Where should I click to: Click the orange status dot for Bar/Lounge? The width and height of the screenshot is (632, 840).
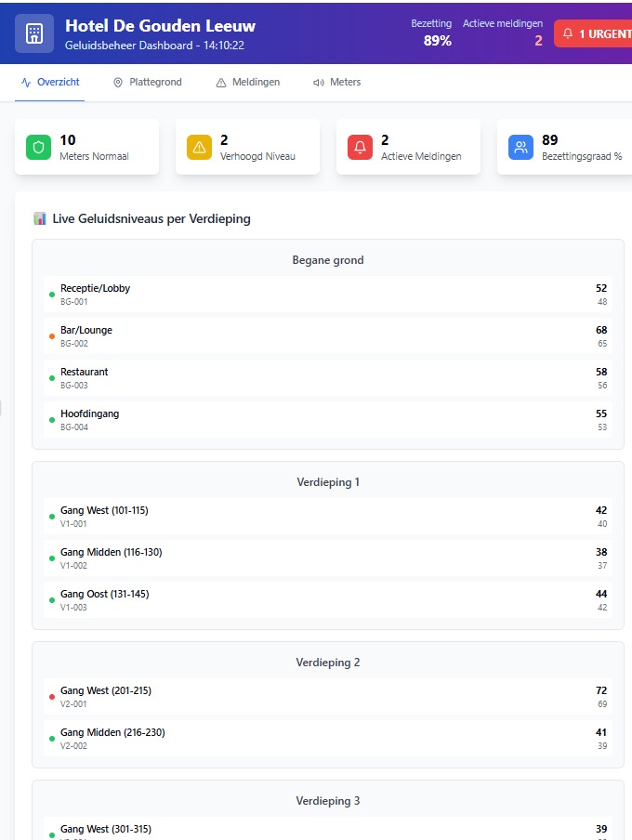(x=52, y=335)
